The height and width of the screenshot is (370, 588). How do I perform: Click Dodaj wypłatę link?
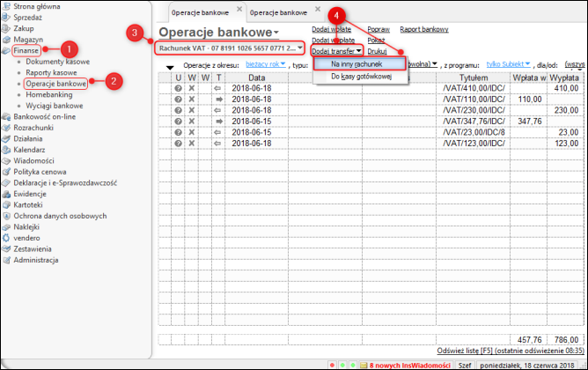pos(333,41)
